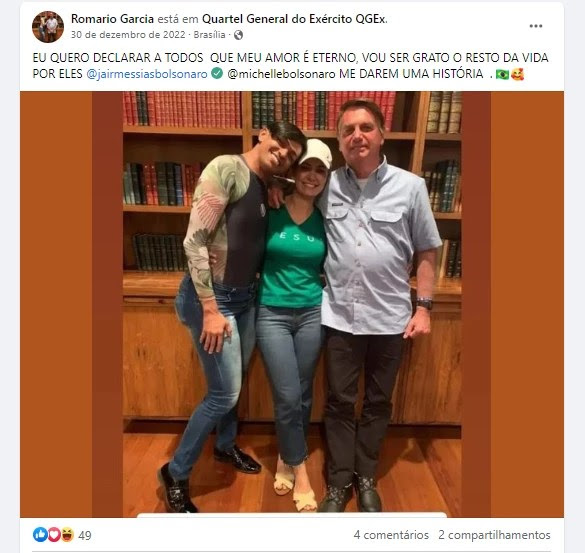Click the Brasília location text

pos(209,35)
